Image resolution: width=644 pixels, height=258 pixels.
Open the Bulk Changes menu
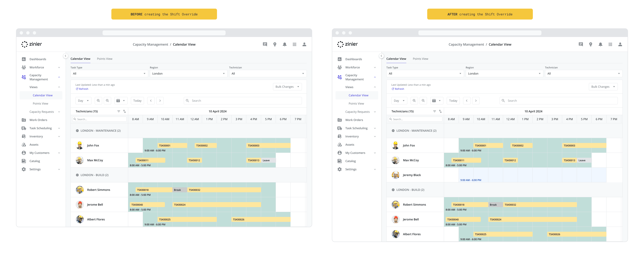click(287, 86)
